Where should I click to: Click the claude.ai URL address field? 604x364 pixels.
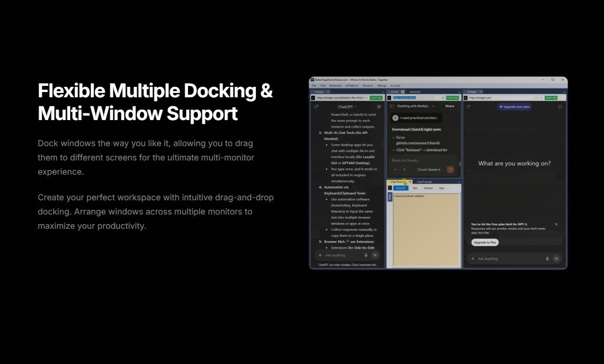click(416, 98)
